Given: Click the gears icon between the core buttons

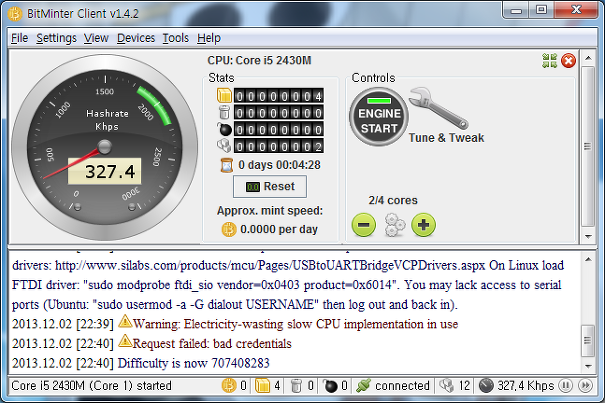Looking at the screenshot, I should click(x=394, y=225).
